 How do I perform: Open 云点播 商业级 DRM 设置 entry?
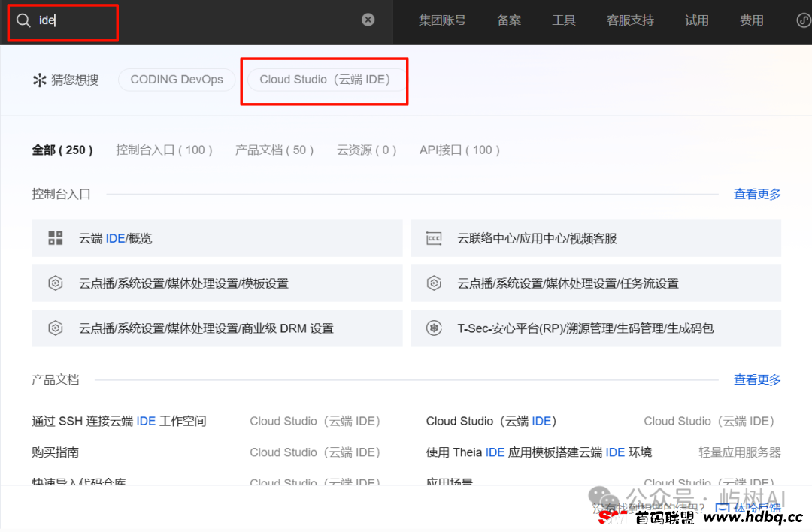[217, 328]
